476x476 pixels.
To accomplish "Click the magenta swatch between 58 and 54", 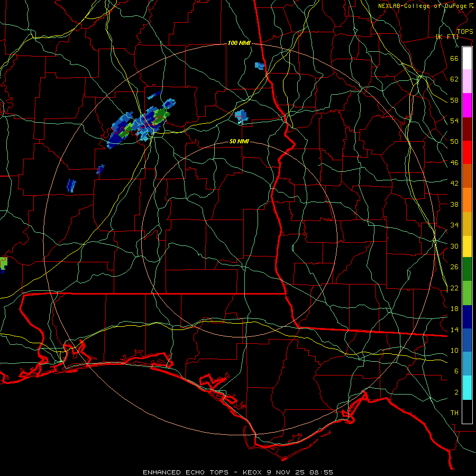I will click(467, 105).
